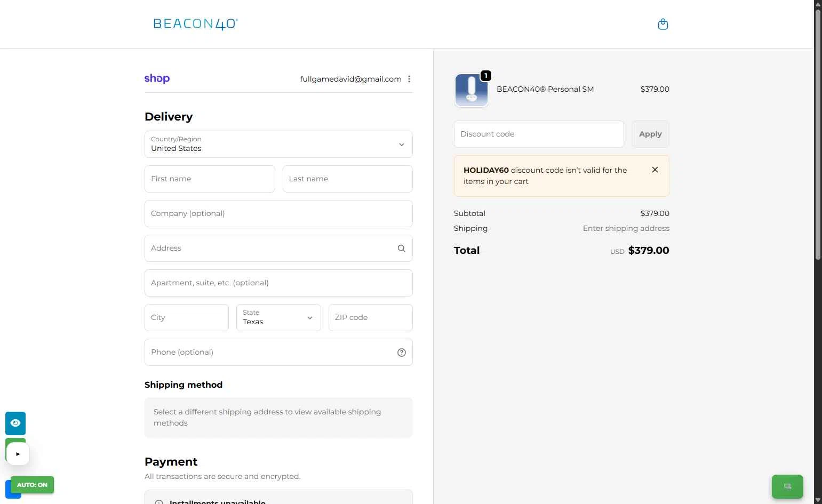Screen dimensions: 822x504
Task: Click the Apply discount button
Action: coord(650,134)
